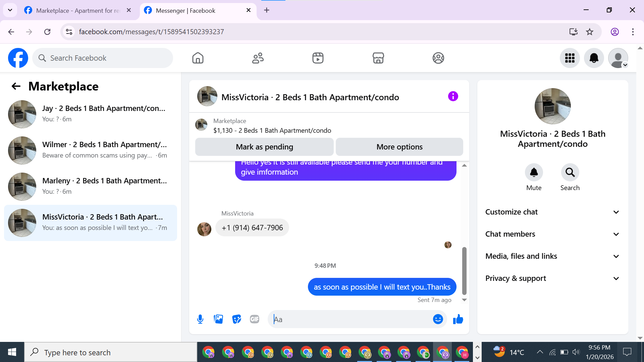Open a new browser tab
The image size is (644, 362).
point(267,10)
